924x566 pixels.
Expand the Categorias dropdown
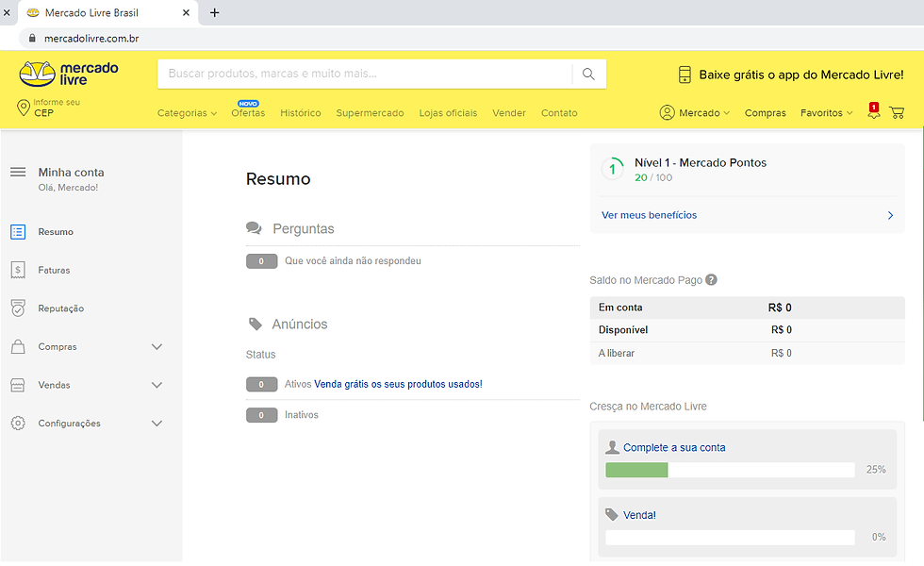point(187,112)
